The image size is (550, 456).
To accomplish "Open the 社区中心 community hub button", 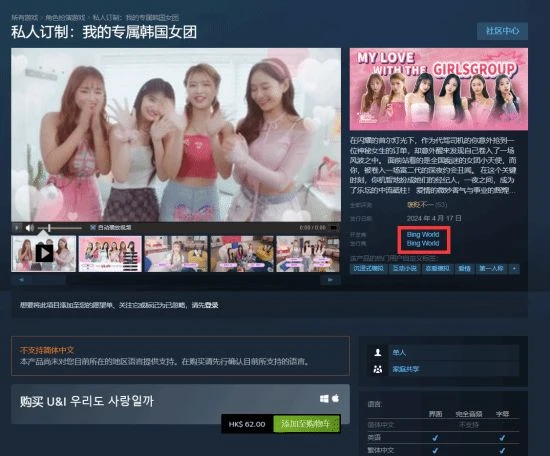I will [502, 31].
